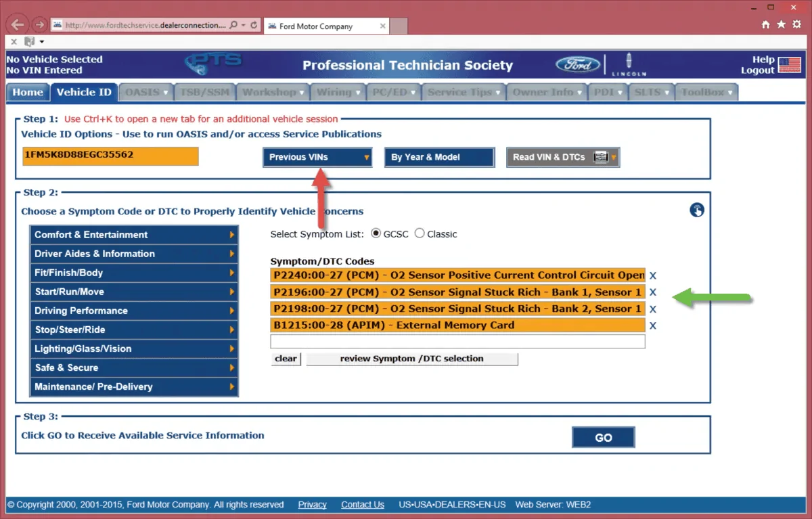Open the Previous VINs dropdown
The height and width of the screenshot is (519, 812).
click(x=317, y=157)
